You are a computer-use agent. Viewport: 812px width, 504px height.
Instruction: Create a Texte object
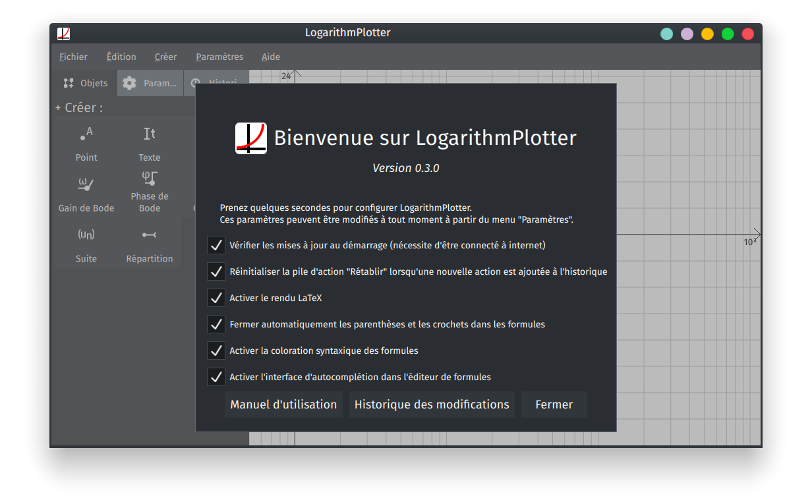pyautogui.click(x=150, y=142)
